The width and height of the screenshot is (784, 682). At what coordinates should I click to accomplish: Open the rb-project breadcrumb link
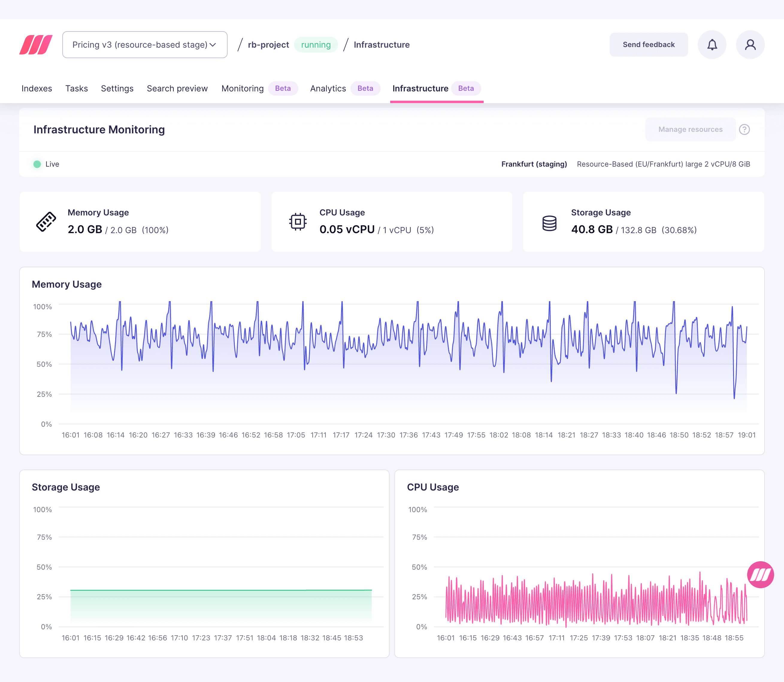point(268,45)
